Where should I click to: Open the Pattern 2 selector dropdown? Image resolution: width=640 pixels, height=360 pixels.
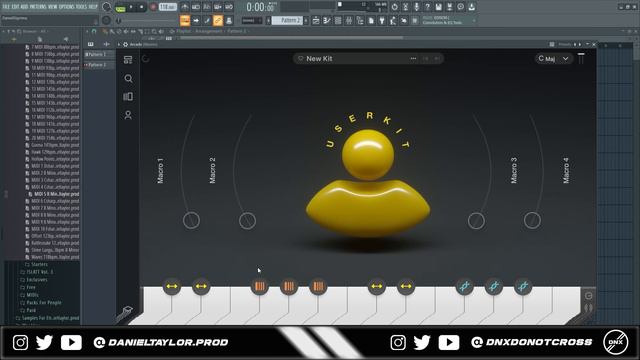pyautogui.click(x=287, y=20)
